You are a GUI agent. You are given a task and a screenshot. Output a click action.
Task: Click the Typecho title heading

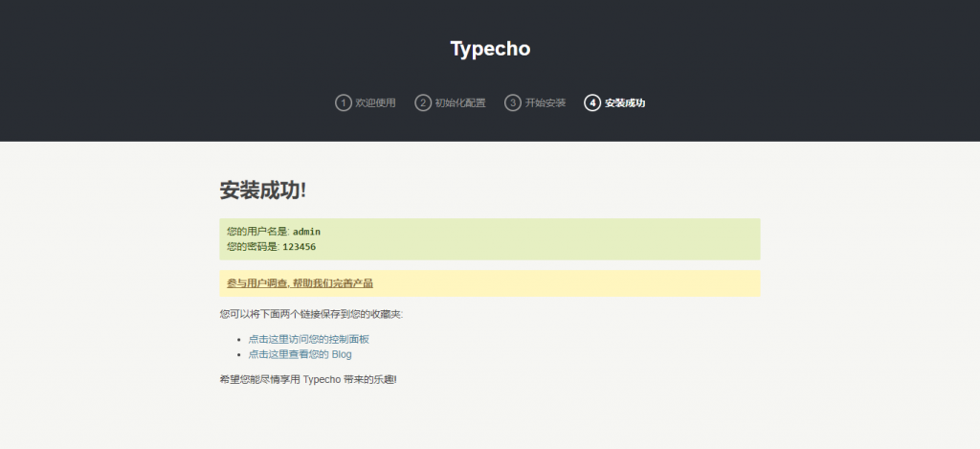[x=490, y=49]
